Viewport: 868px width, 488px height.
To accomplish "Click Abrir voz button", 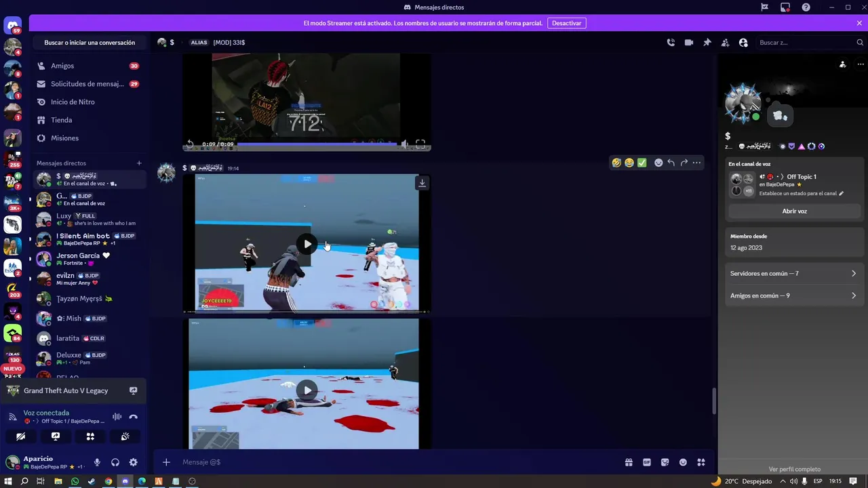I will click(794, 211).
